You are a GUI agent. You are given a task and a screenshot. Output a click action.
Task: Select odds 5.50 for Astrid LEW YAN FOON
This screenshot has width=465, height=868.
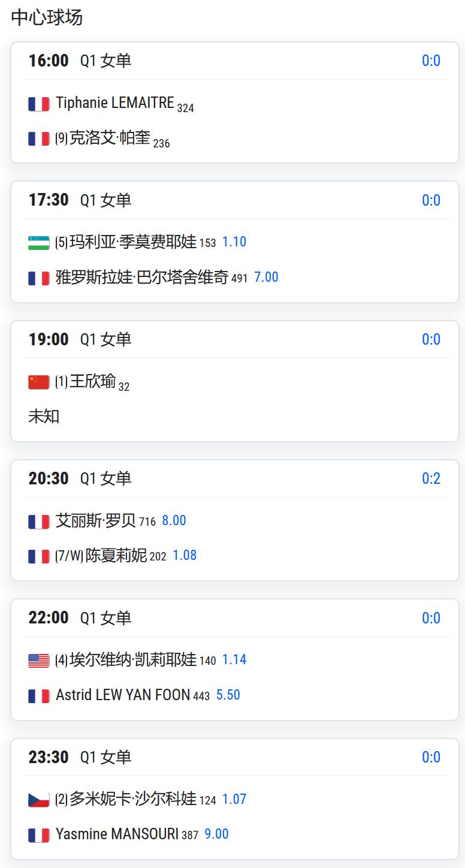[228, 695]
